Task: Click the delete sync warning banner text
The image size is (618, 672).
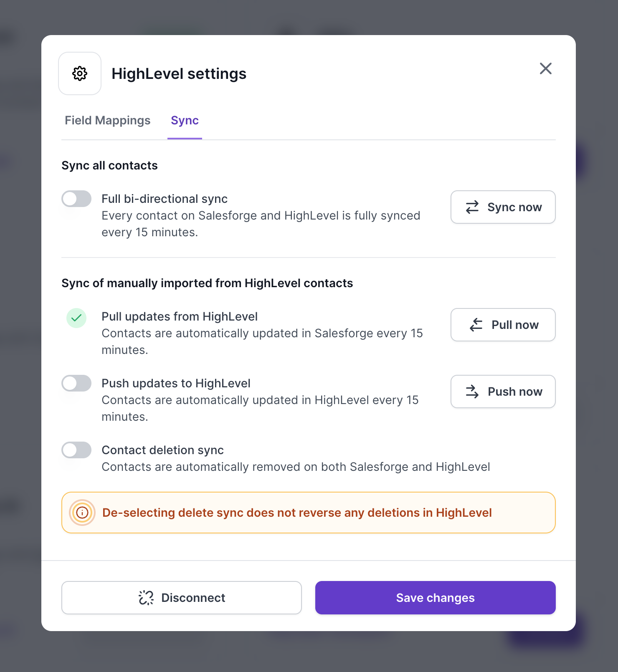Action: coord(297,513)
